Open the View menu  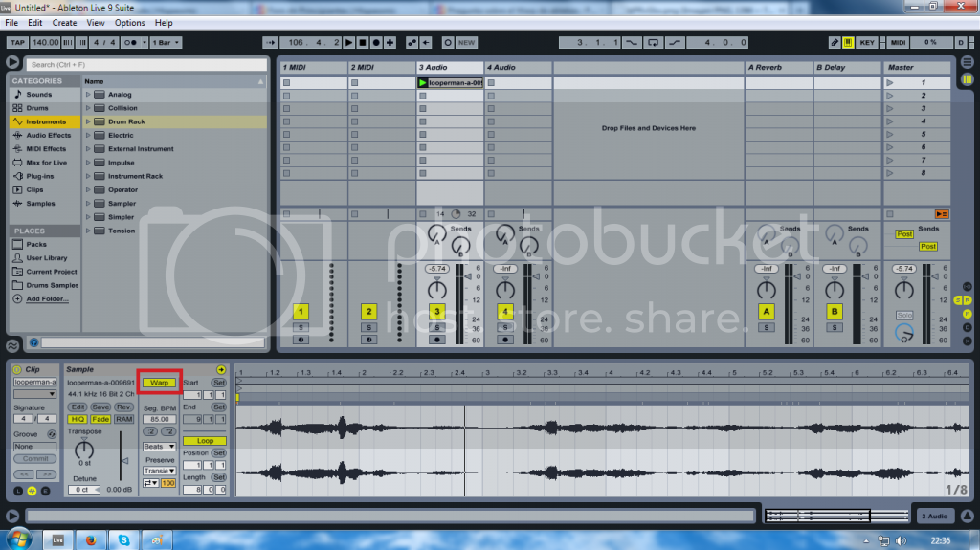(96, 23)
